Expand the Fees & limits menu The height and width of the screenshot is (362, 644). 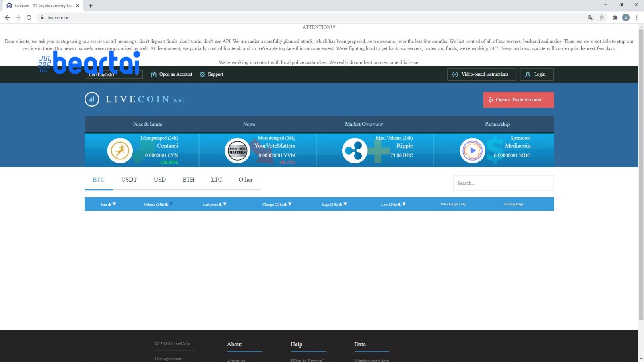[147, 124]
